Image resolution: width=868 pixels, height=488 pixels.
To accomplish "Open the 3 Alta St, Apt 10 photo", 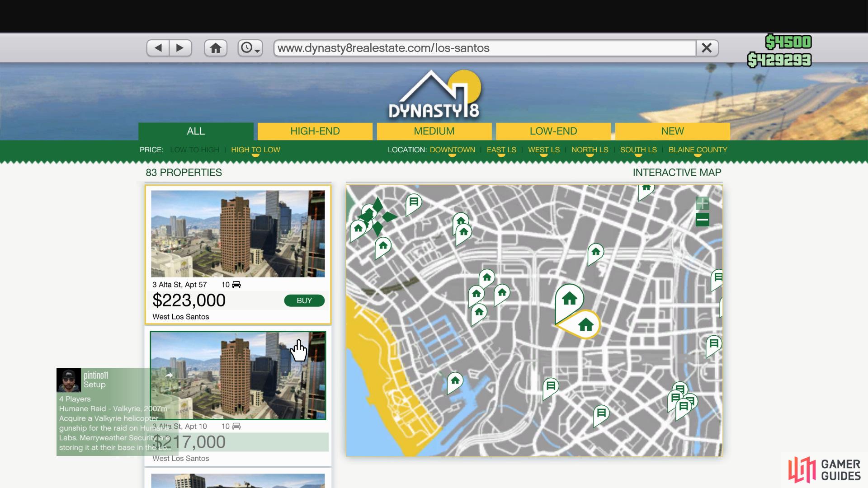I will [x=238, y=375].
